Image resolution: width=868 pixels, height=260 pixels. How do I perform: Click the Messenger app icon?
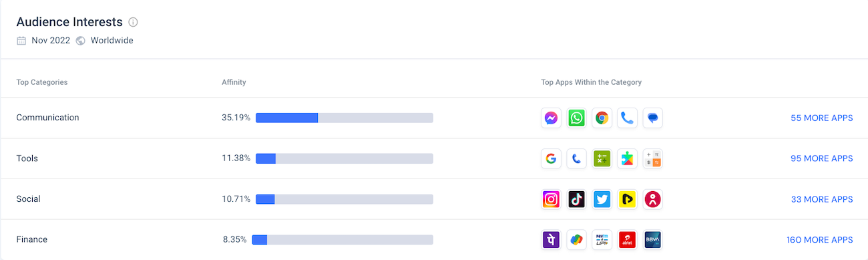551,118
